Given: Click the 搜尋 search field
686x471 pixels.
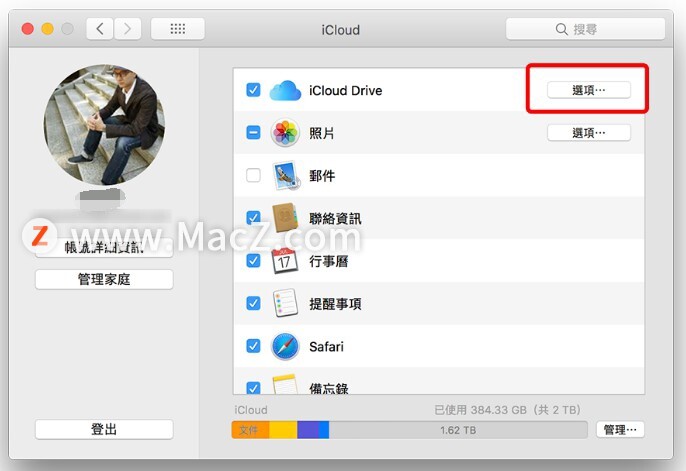Looking at the screenshot, I should (x=585, y=29).
